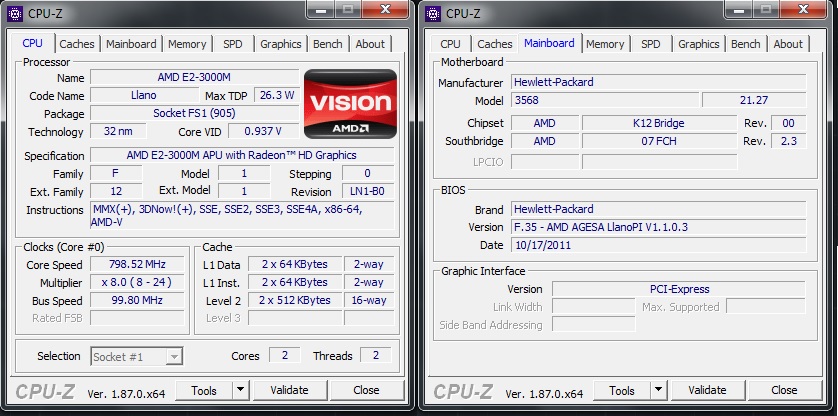
Task: Click the AMD Vision logo image
Action: pyautogui.click(x=351, y=104)
